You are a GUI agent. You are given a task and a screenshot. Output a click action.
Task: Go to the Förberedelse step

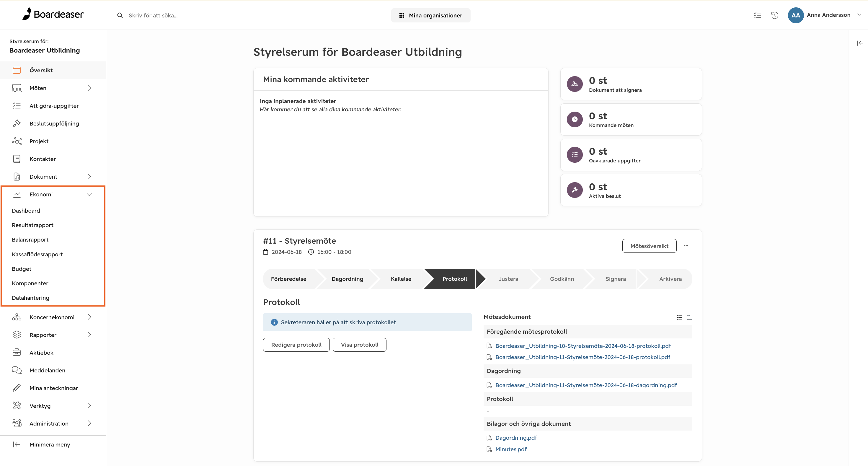point(289,279)
